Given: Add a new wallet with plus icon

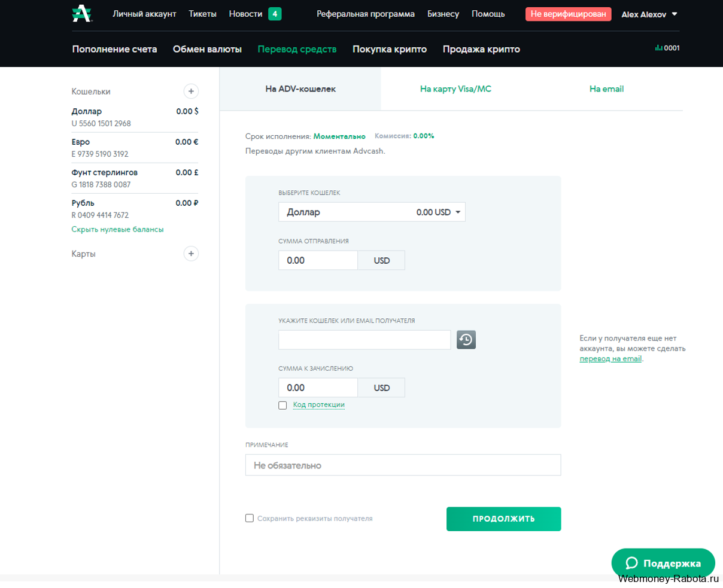Looking at the screenshot, I should [x=191, y=92].
